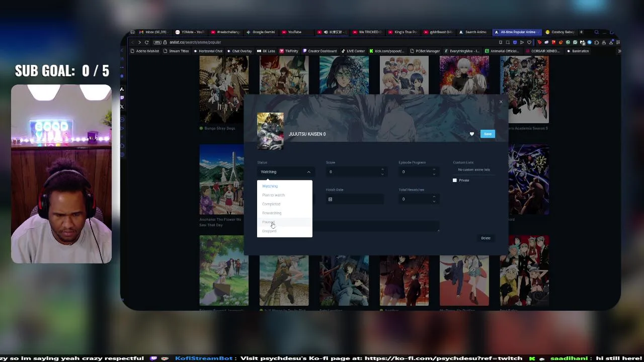Viewport: 644px width, 362px height.
Task: Open the CORSAIR XENEON bookmark
Action: (x=543, y=51)
